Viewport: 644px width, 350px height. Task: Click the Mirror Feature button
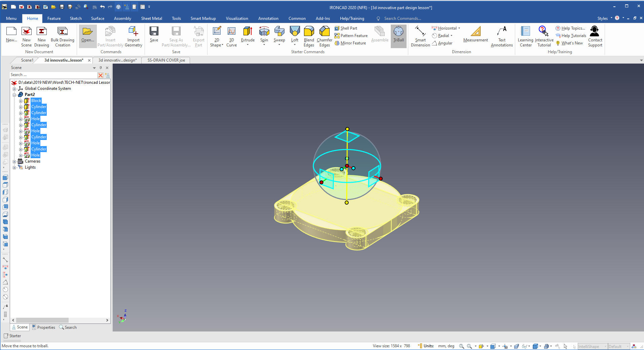point(350,43)
